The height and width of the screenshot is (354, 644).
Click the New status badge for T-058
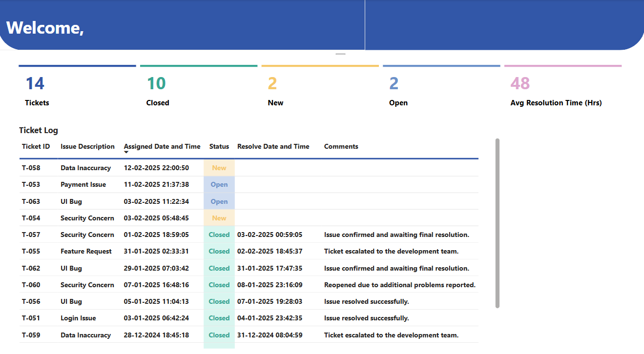(219, 168)
